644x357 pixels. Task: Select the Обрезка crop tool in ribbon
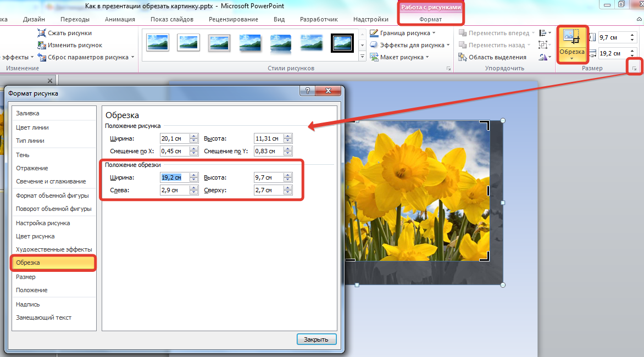[x=572, y=40]
